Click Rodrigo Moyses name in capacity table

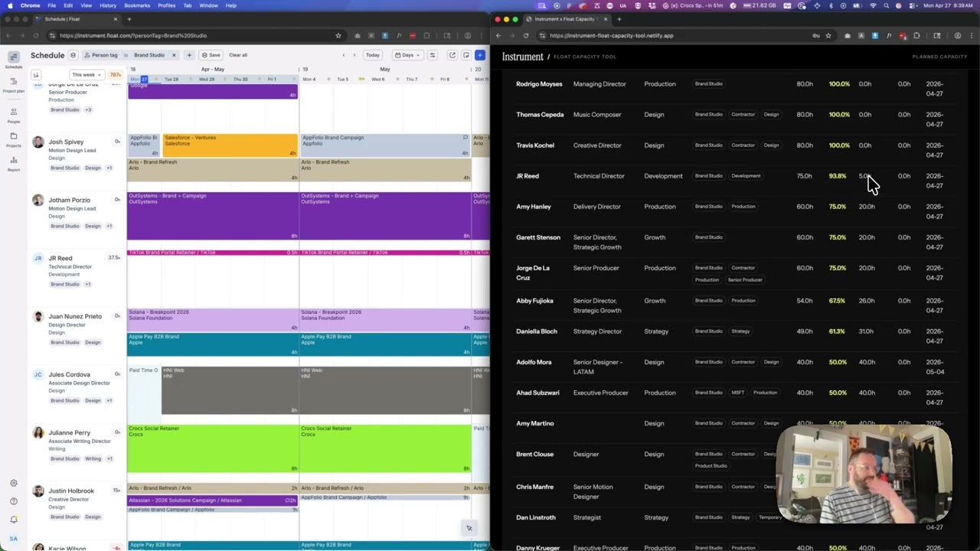[x=539, y=84]
